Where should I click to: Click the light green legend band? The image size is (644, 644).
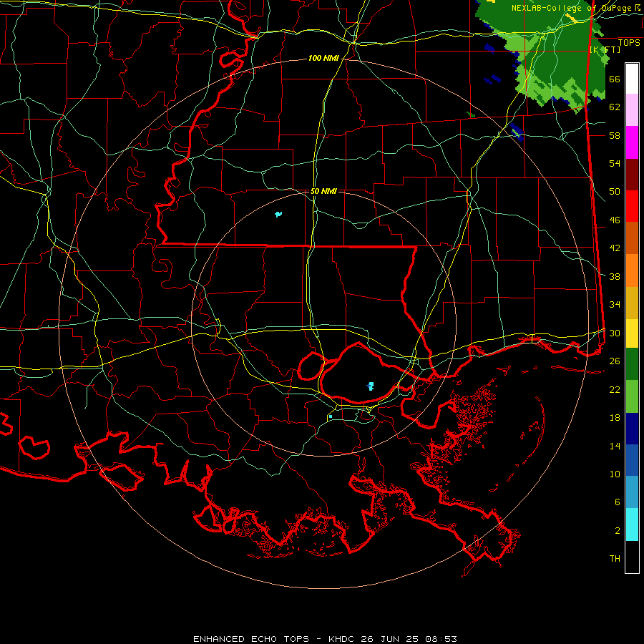[632, 396]
